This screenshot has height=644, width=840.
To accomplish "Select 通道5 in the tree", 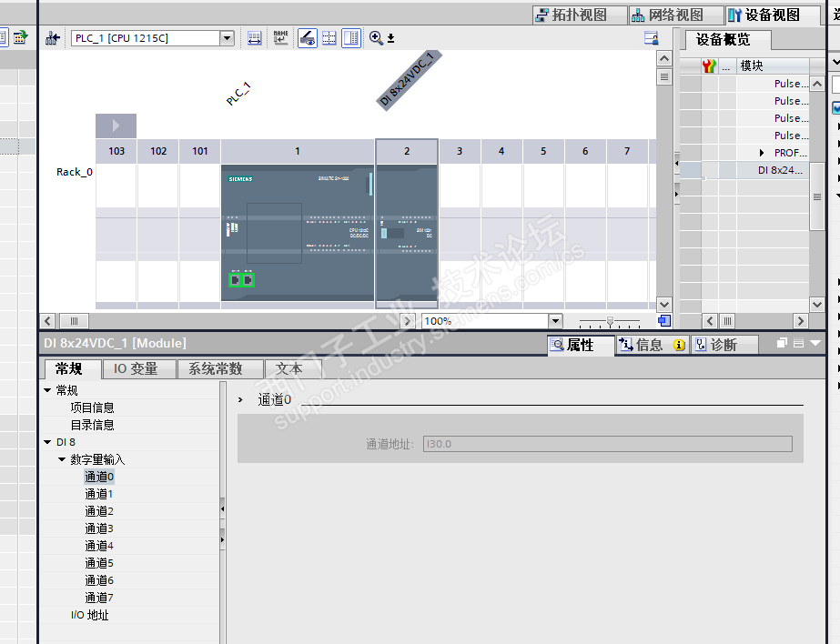I will (x=99, y=563).
